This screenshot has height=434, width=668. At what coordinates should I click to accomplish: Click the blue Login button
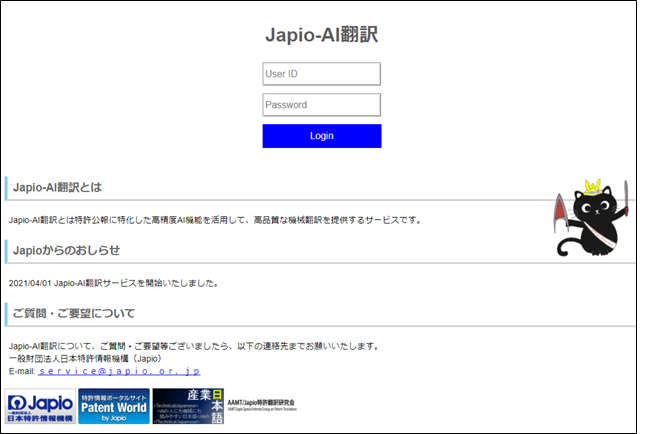(322, 136)
